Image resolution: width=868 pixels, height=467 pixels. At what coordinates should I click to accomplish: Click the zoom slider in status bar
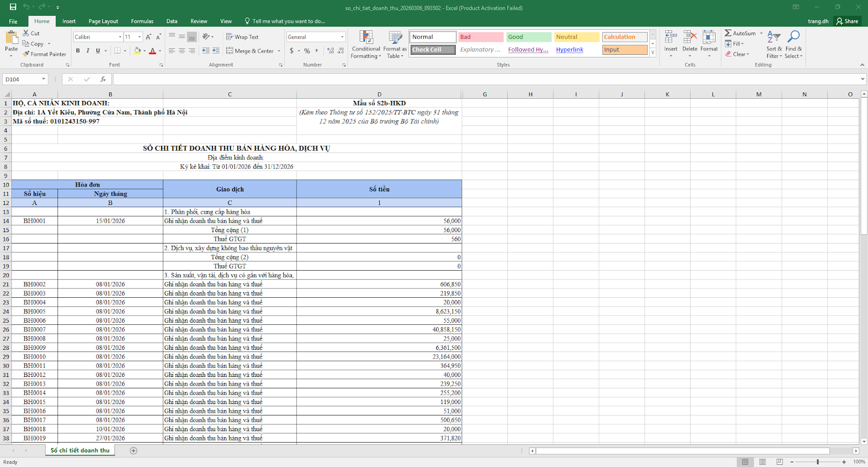[818, 462]
